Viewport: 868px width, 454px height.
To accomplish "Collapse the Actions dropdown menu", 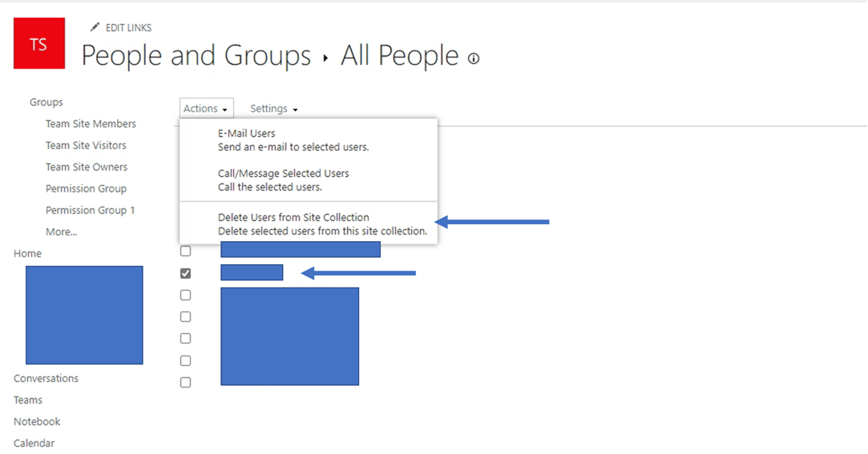I will [x=206, y=108].
